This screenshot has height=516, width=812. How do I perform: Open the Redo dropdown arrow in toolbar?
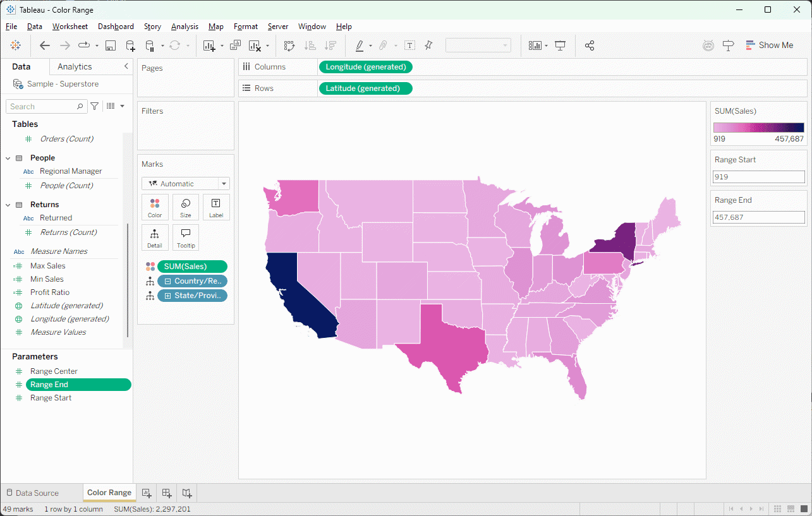97,45
